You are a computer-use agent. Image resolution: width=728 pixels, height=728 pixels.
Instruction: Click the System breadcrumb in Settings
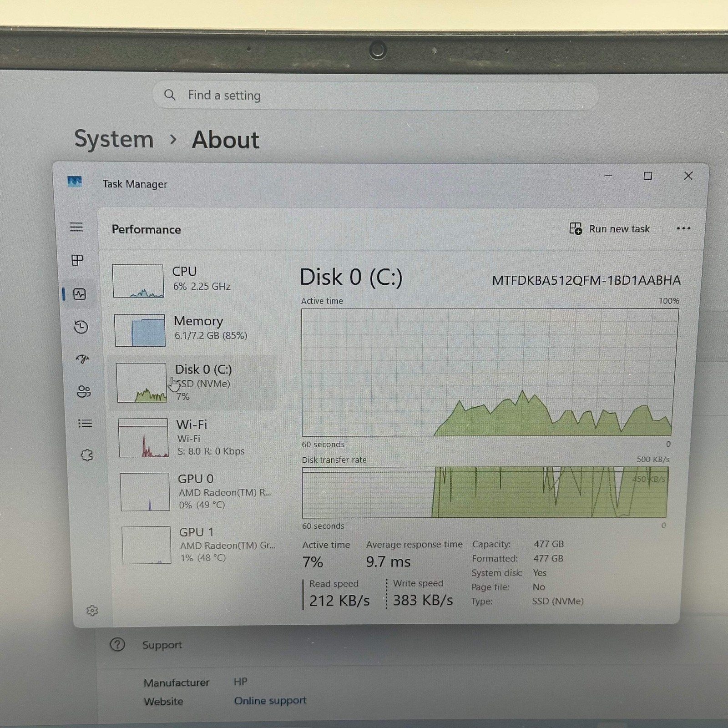point(114,139)
